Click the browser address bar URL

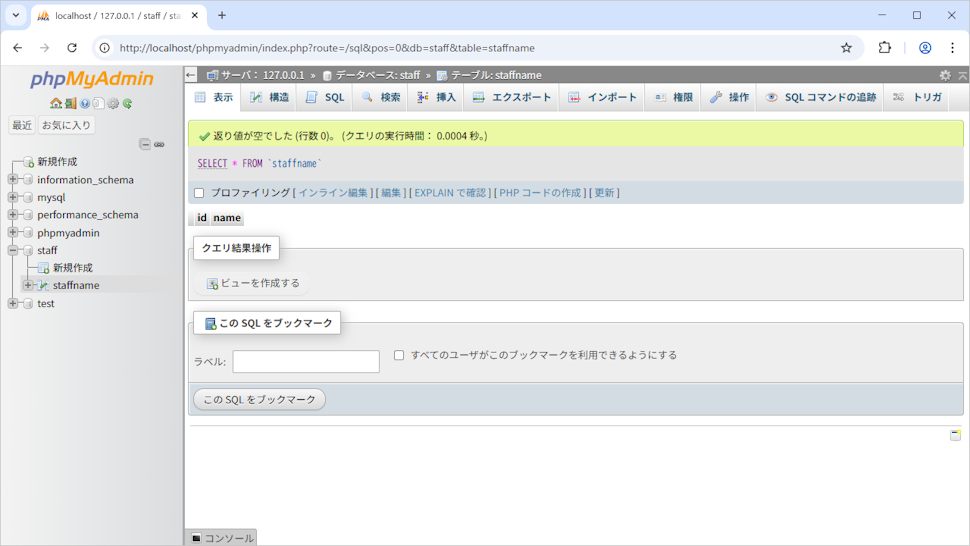click(x=327, y=48)
